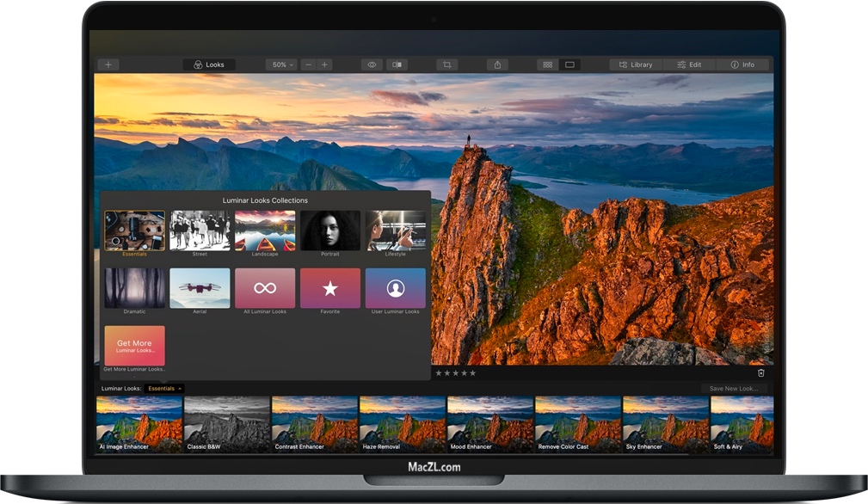Set the star rating below the photo
This screenshot has height=504, width=868.
(455, 373)
